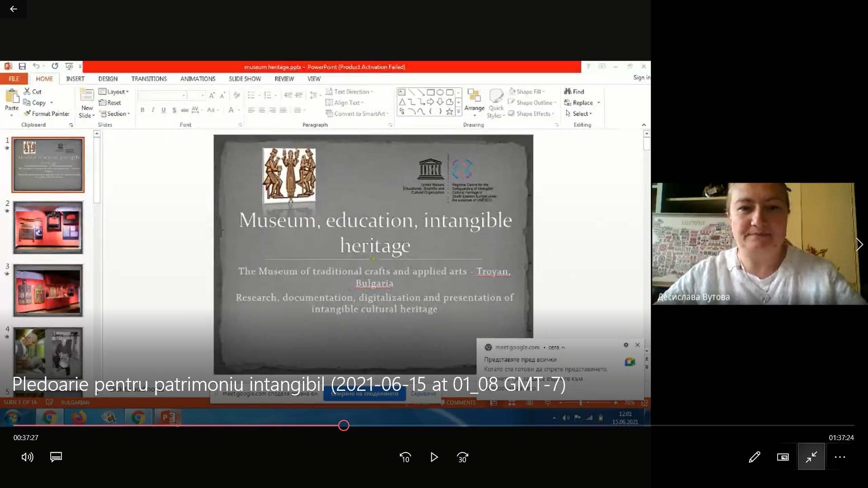The height and width of the screenshot is (488, 868).
Task: Toggle Bold formatting
Action: tap(142, 110)
